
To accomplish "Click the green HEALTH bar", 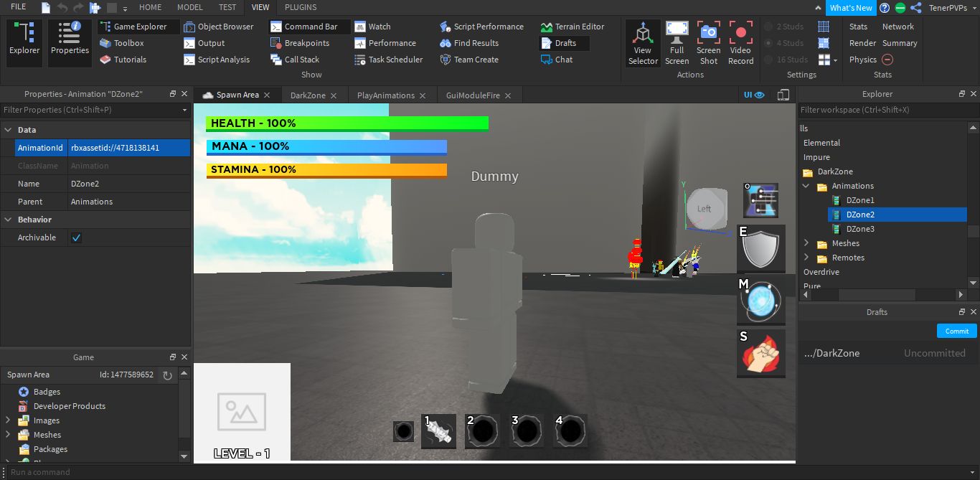I will 347,123.
